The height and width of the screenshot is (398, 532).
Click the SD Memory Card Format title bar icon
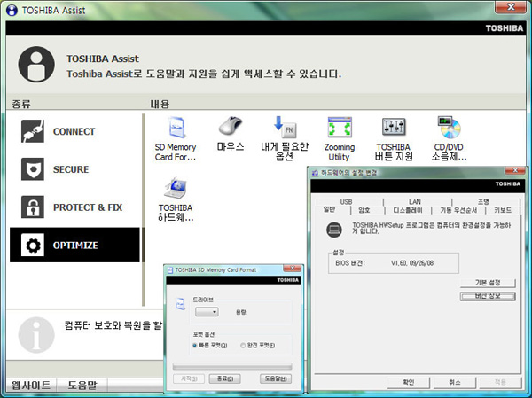[170, 270]
